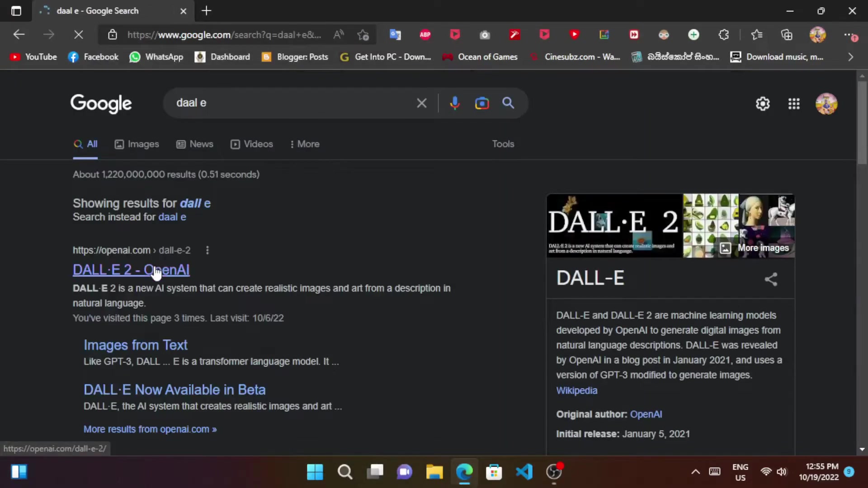This screenshot has height=488, width=868.
Task: Open the Google apps grid
Action: pos(794,103)
